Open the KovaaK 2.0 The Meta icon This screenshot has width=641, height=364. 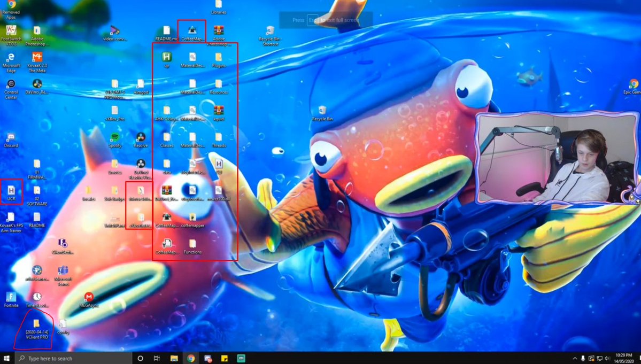pos(37,57)
